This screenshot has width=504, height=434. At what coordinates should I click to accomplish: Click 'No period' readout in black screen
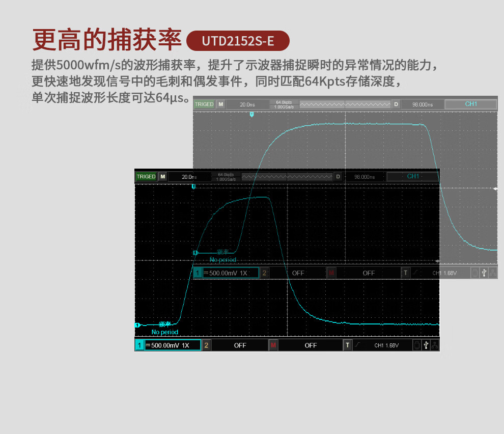coord(164,332)
